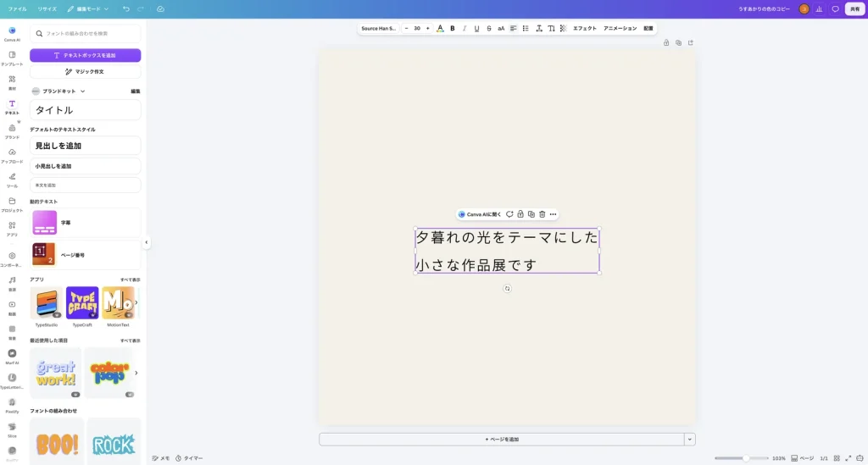This screenshot has width=868, height=465.
Task: Add a subheading (小見出しを追加)
Action: point(86,166)
